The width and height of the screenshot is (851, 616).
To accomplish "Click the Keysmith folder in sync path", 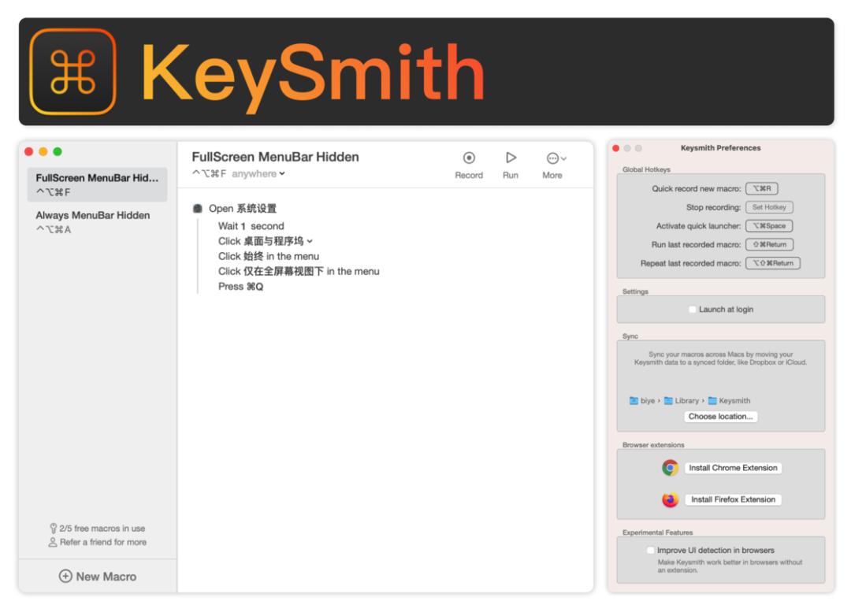I will click(730, 401).
